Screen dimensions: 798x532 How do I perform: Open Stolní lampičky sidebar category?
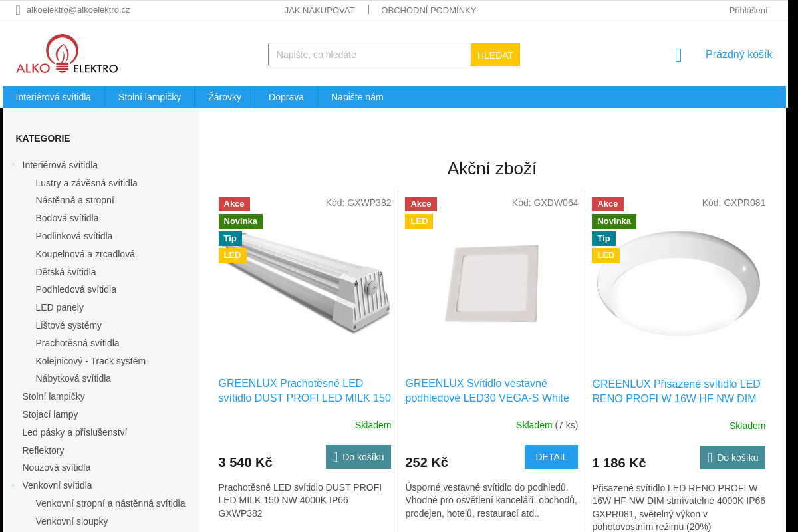[x=53, y=396]
